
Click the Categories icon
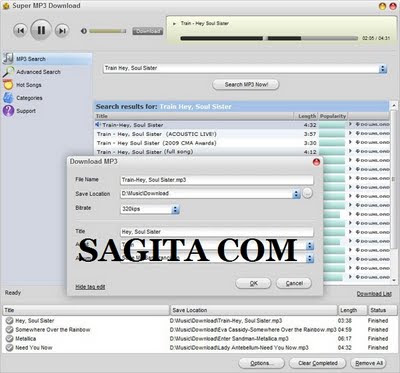8,98
